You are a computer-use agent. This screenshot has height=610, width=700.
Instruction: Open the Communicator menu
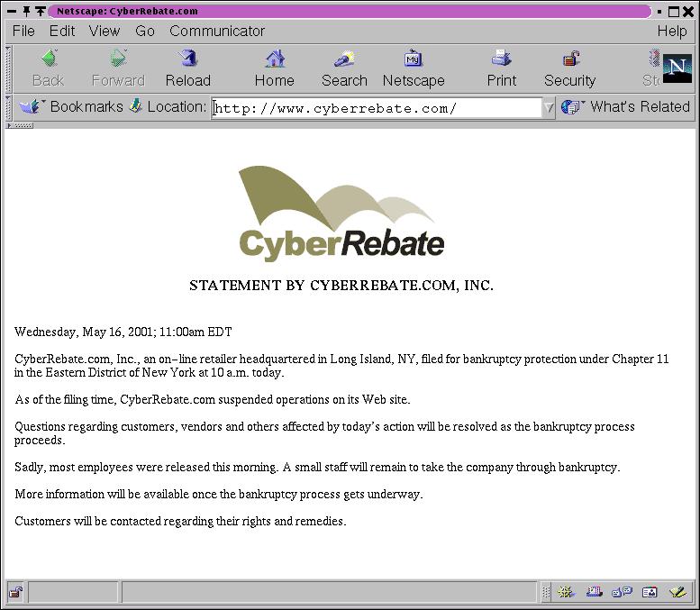click(217, 31)
